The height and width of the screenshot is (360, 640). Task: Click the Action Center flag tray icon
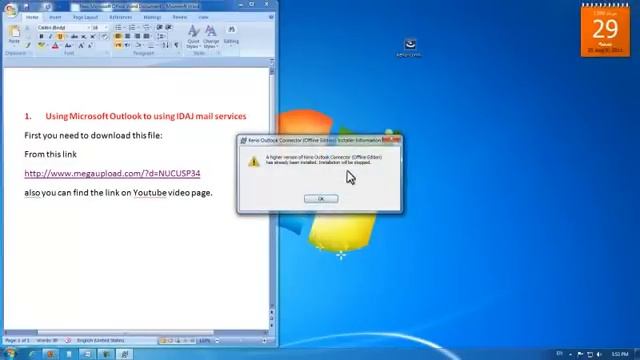580,354
